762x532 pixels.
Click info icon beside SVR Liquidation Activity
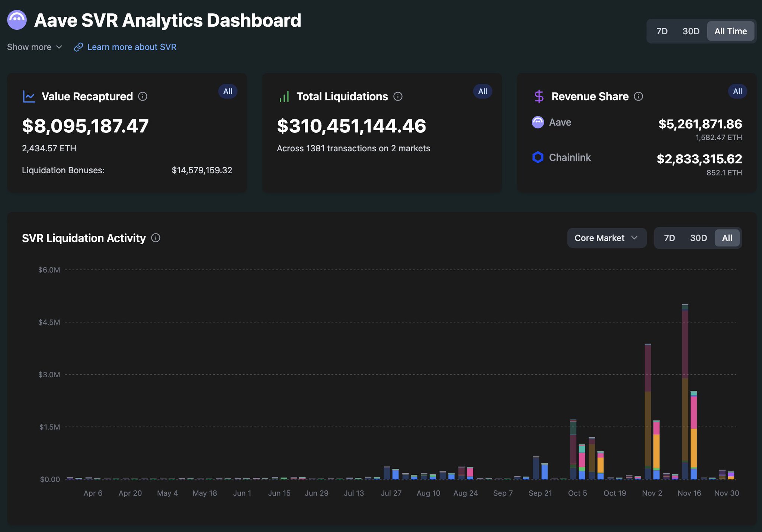[156, 238]
